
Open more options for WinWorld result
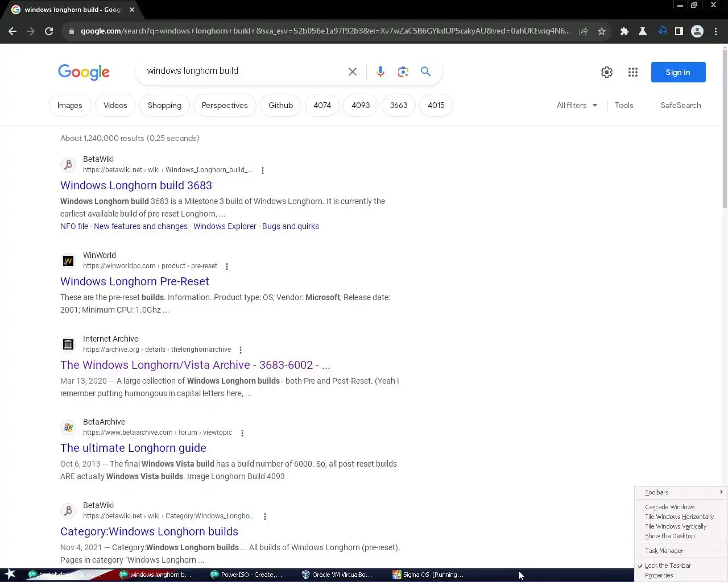pyautogui.click(x=227, y=267)
